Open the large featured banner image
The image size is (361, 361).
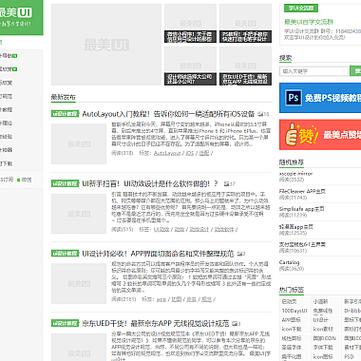click(106, 44)
